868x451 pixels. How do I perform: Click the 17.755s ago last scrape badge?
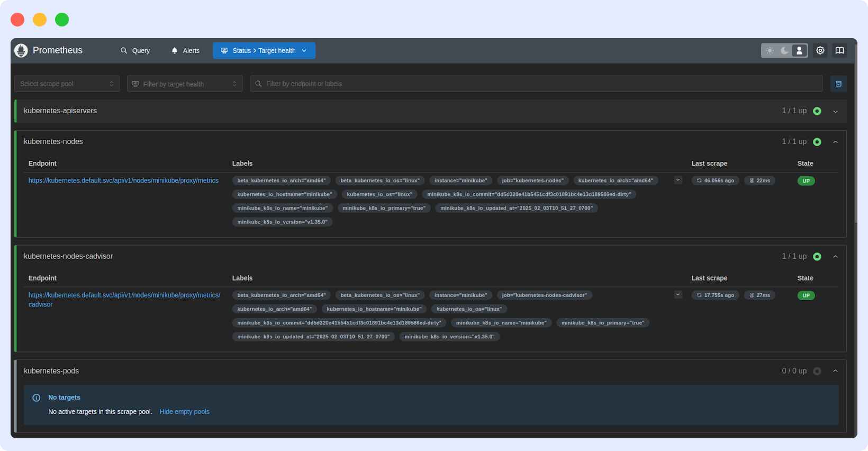tap(716, 295)
